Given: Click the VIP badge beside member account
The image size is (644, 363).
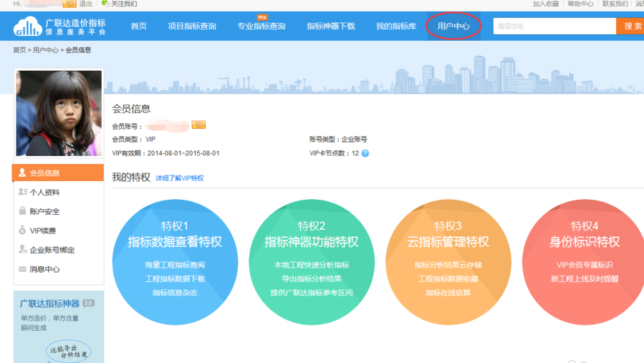Looking at the screenshot, I should click(198, 125).
